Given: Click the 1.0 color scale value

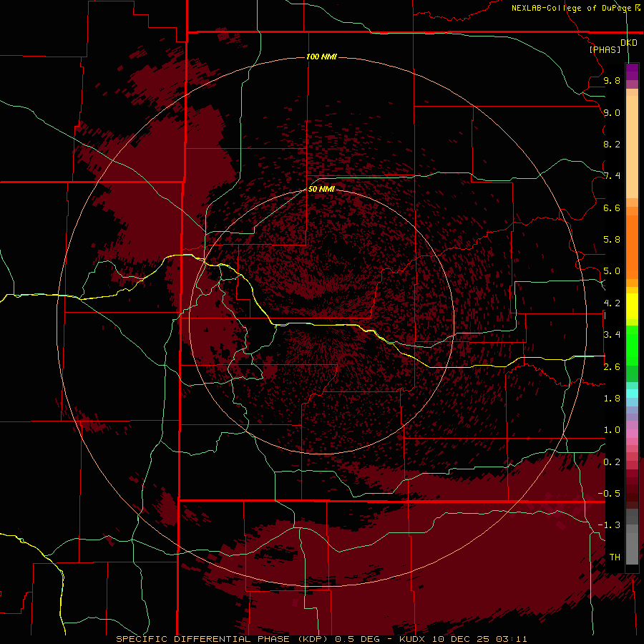Looking at the screenshot, I should point(612,430).
